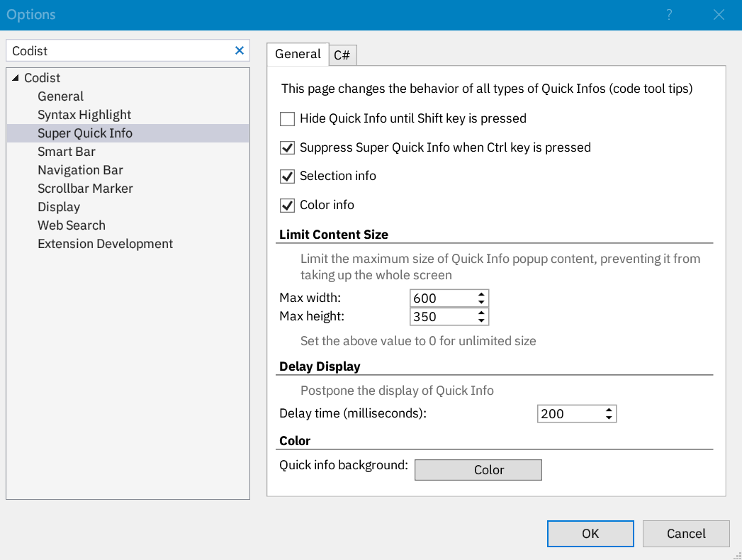
Task: Click the page description about Quick Infos
Action: (487, 89)
